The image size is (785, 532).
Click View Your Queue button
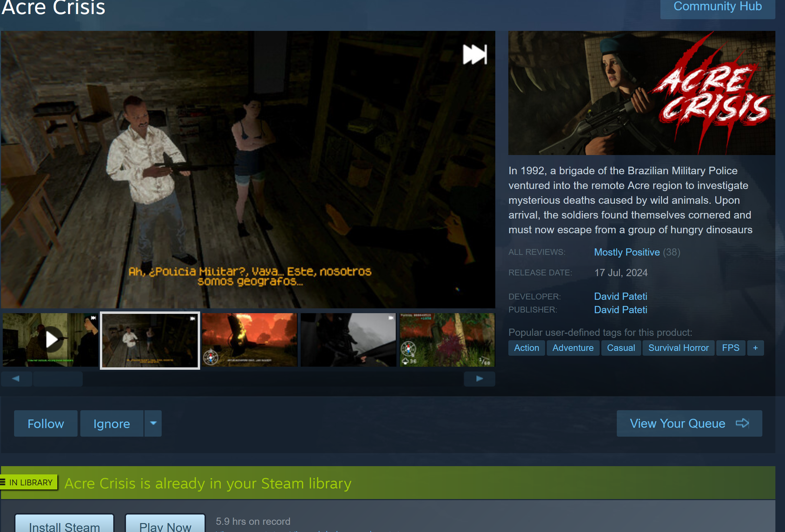tap(689, 424)
